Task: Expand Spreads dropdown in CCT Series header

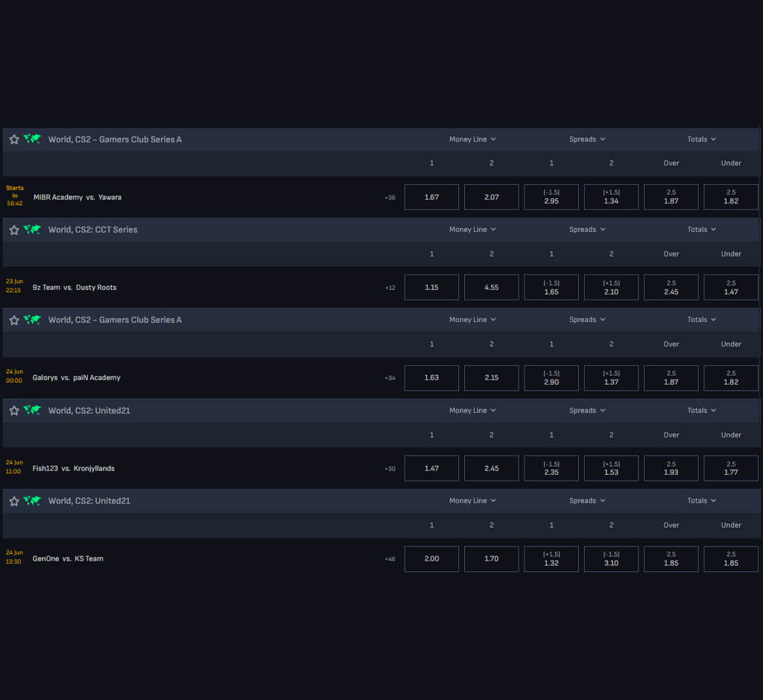Action: 587,230
